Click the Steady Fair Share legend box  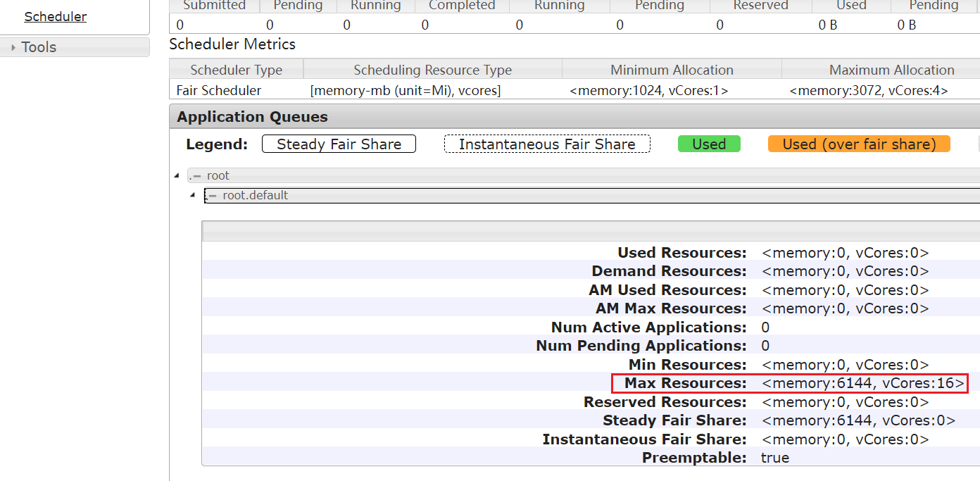click(339, 144)
